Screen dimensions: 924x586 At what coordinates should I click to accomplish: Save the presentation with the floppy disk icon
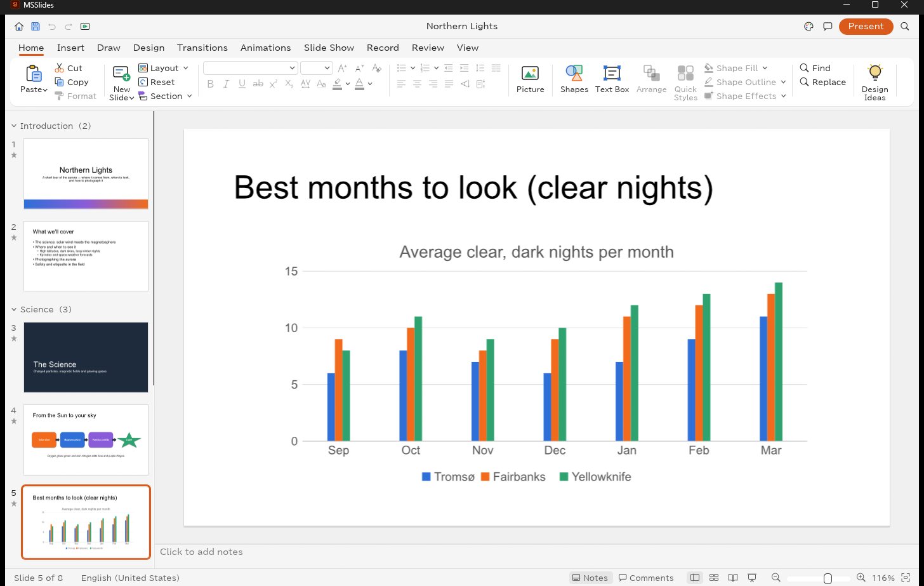point(36,27)
